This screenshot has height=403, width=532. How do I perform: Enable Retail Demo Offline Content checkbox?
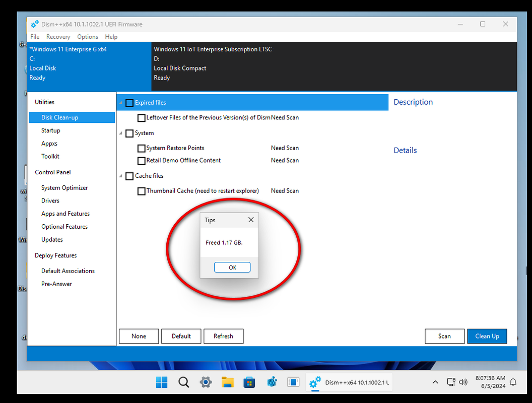pyautogui.click(x=141, y=161)
